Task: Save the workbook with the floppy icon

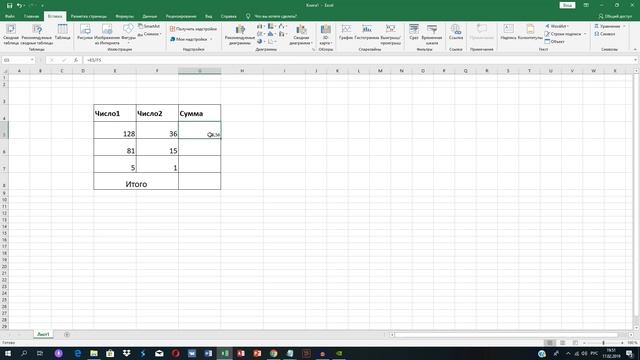Action: pos(9,5)
